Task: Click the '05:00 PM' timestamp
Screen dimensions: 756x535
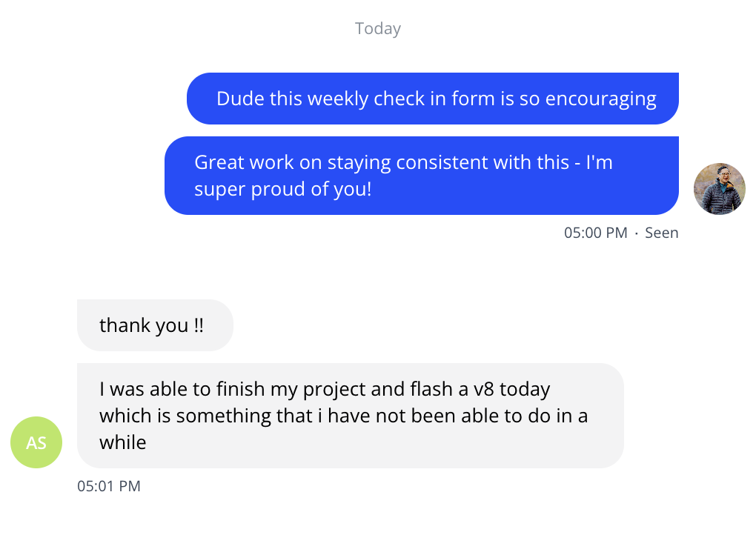Action: (596, 233)
